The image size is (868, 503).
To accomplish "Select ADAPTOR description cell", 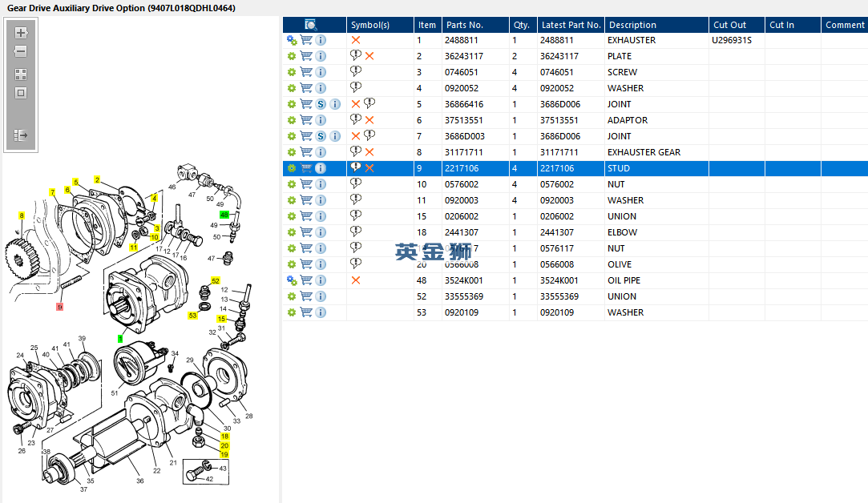I will coord(656,120).
